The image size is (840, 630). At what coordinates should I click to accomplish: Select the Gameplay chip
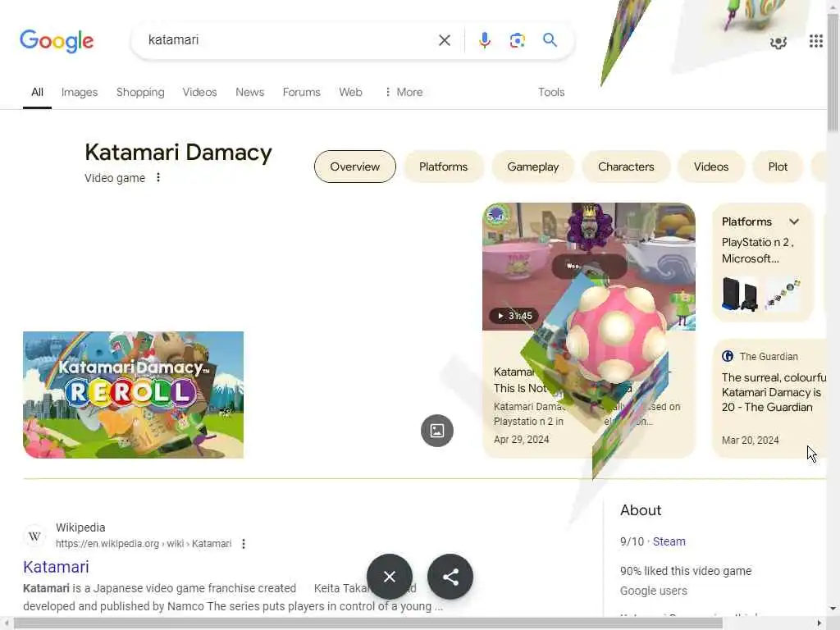[532, 167]
